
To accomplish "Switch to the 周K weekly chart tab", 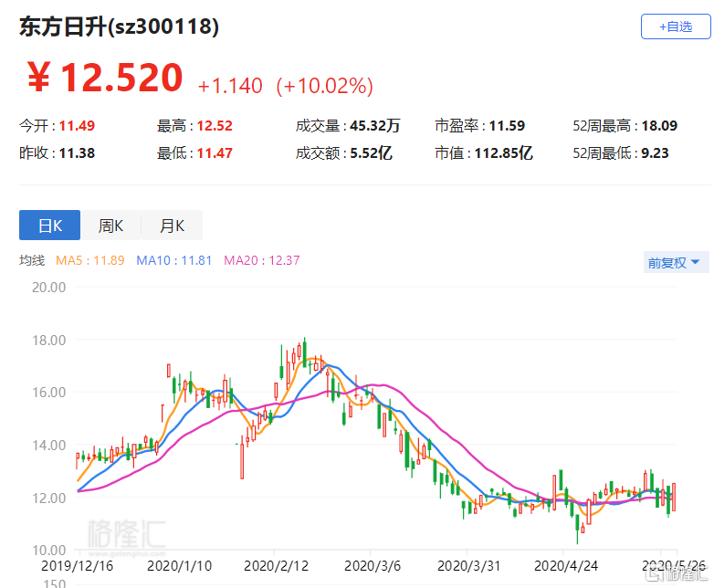I will pos(110,225).
